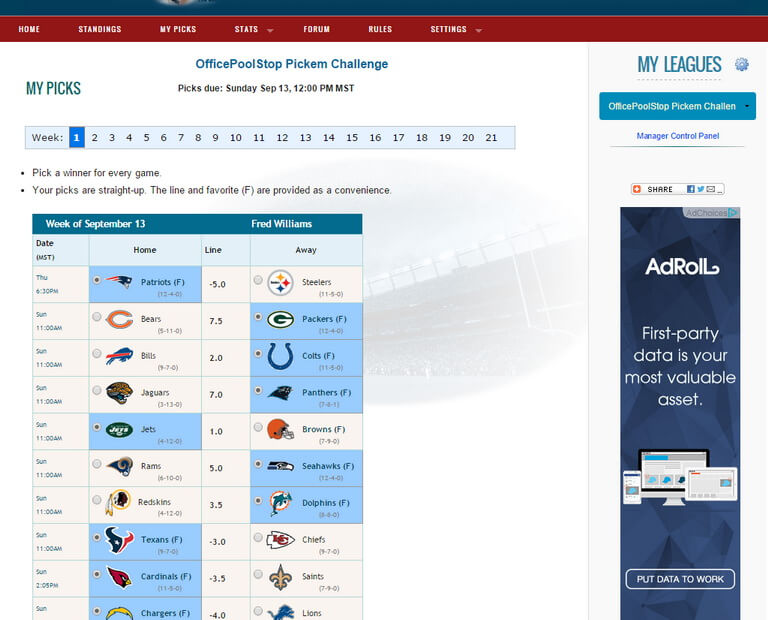
Task: Click the Colts horseshoe logo
Action: 280,356
